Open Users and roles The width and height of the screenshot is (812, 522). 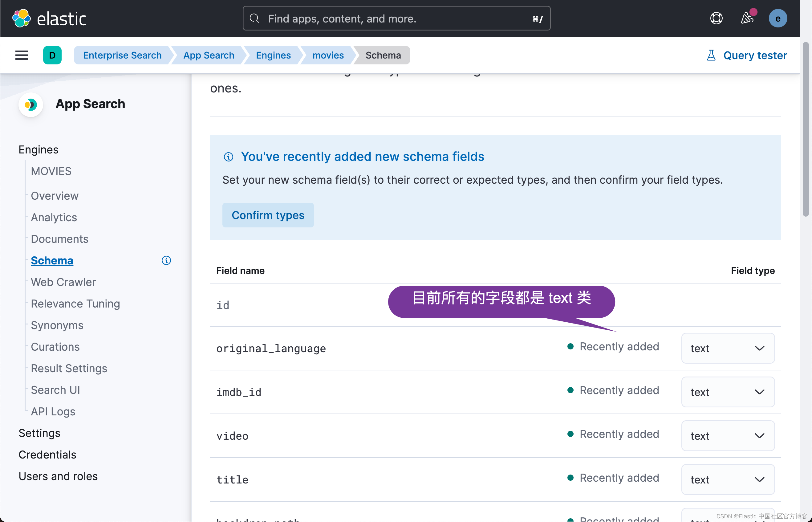click(x=58, y=476)
